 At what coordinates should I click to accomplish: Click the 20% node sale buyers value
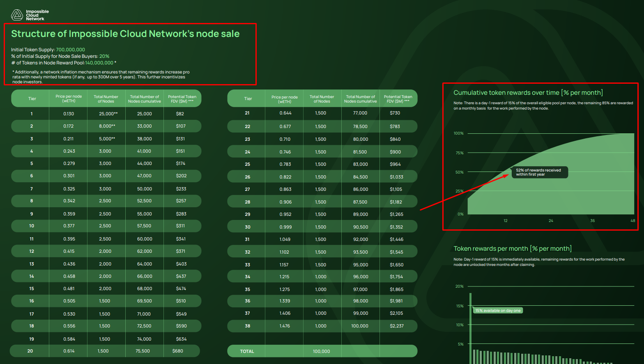click(x=104, y=56)
